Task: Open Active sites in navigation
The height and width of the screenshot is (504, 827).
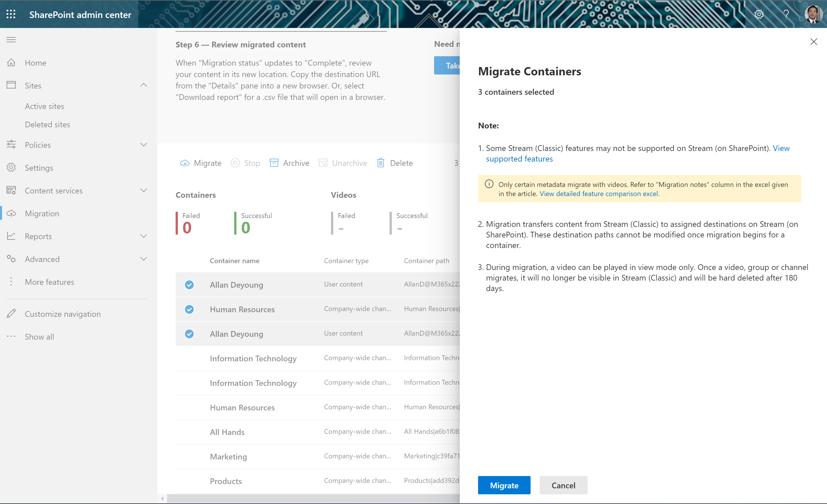Action: [44, 106]
